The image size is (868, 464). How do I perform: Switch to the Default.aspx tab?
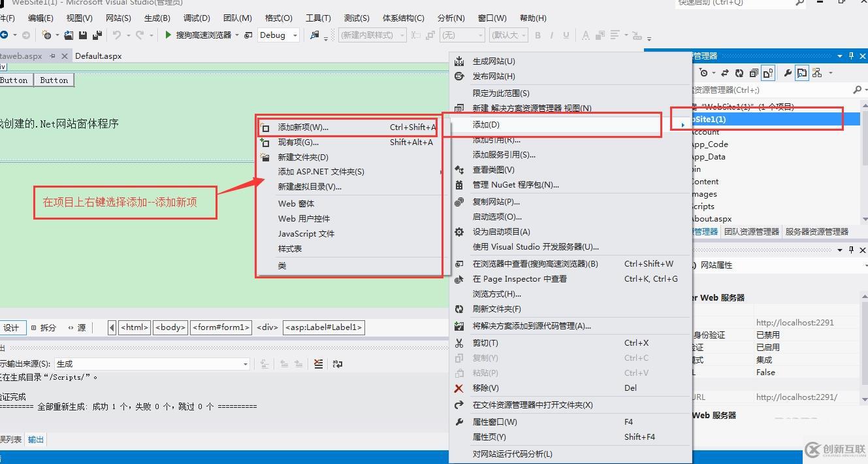click(98, 56)
